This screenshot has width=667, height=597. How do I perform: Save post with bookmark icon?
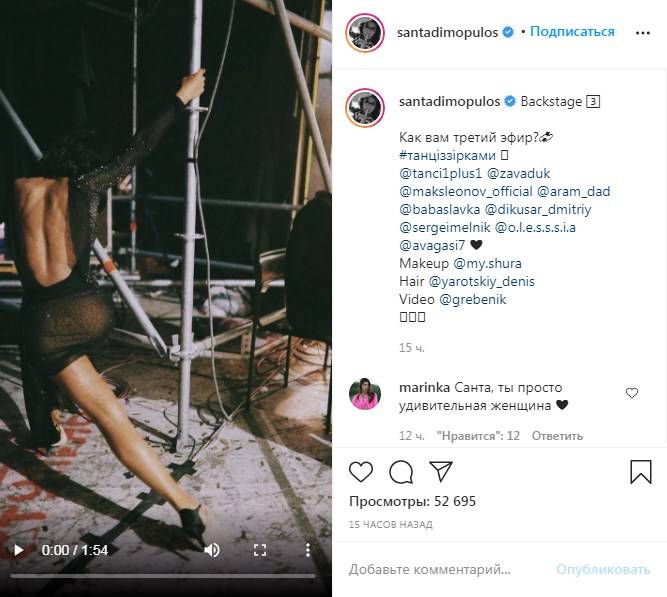(x=641, y=472)
